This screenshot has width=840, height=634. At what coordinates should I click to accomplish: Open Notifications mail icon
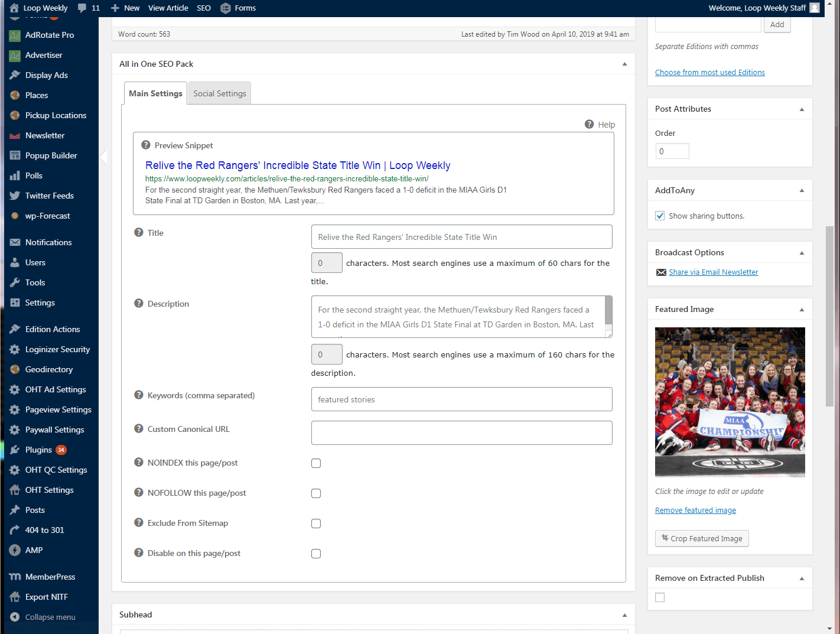(x=15, y=242)
